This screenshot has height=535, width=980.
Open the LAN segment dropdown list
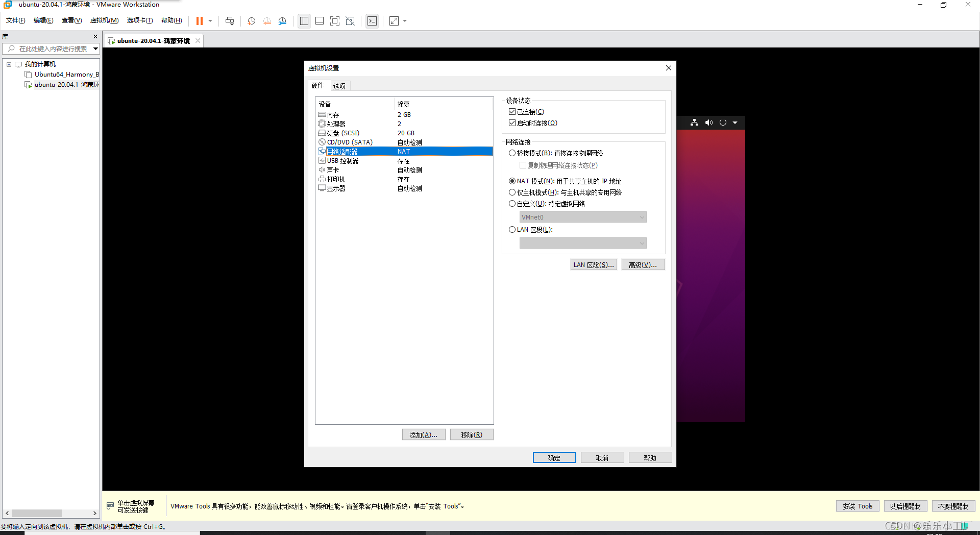[x=583, y=243]
